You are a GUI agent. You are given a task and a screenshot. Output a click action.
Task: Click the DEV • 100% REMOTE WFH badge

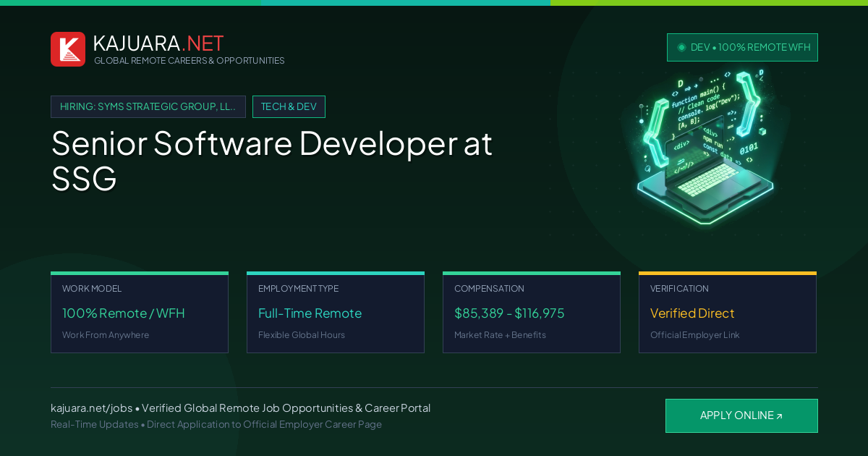coord(742,47)
